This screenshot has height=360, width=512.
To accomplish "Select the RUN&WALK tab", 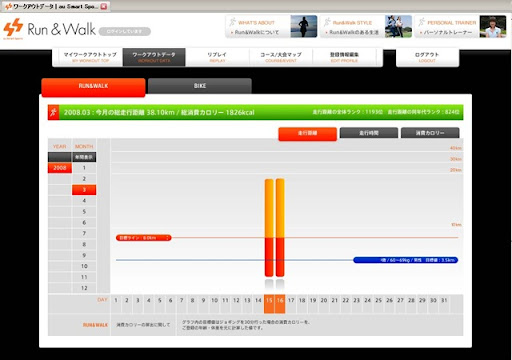I will (93, 87).
